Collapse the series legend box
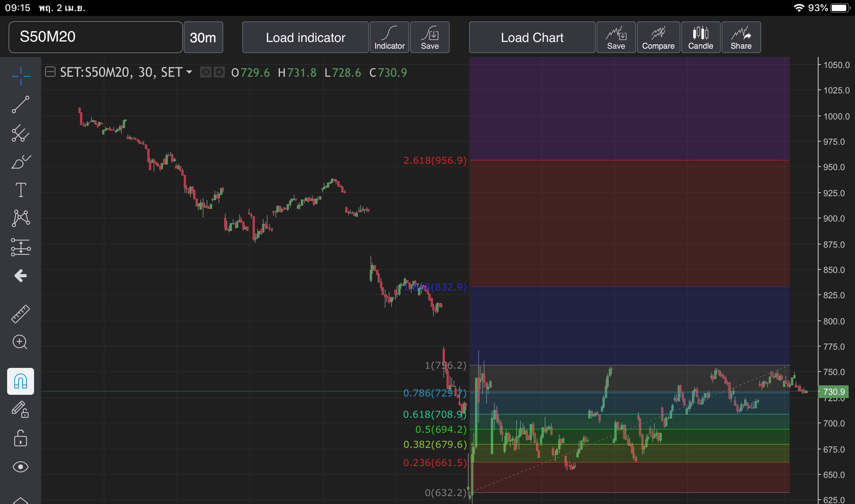 [50, 72]
